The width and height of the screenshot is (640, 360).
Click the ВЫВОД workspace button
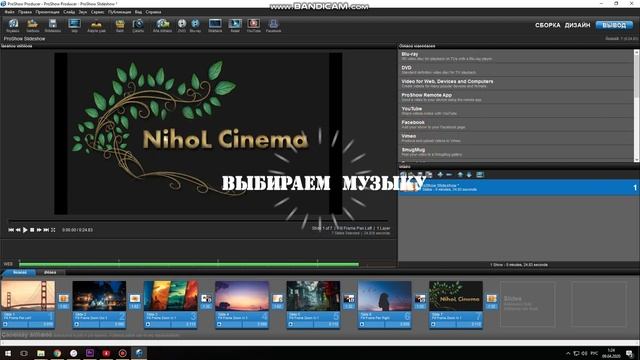click(x=614, y=25)
